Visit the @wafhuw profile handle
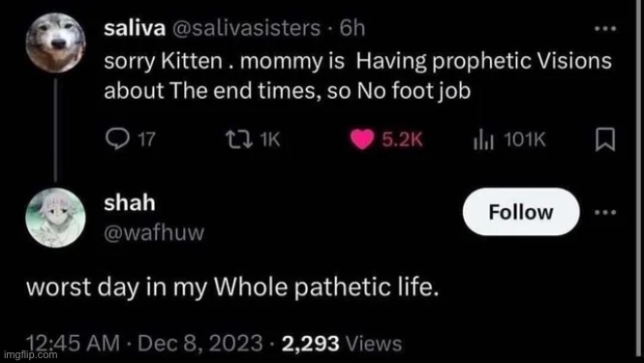The image size is (644, 363). [154, 233]
